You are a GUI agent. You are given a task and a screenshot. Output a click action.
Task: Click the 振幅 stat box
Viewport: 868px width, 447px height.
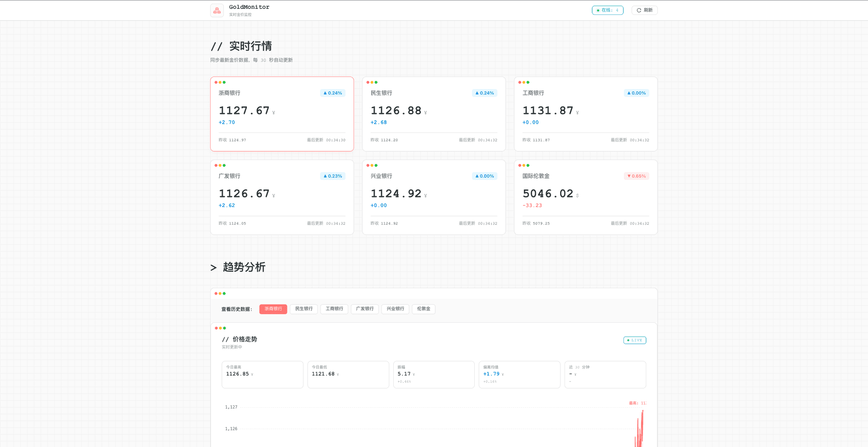[x=434, y=374]
